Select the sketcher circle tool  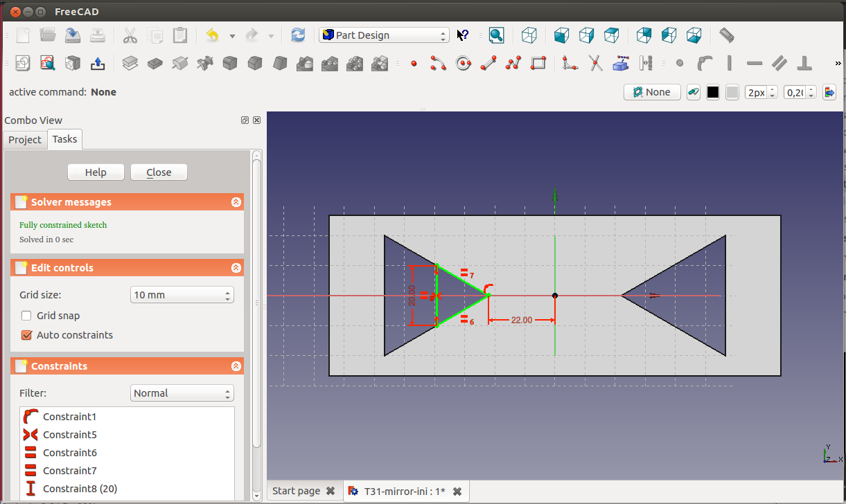464,64
